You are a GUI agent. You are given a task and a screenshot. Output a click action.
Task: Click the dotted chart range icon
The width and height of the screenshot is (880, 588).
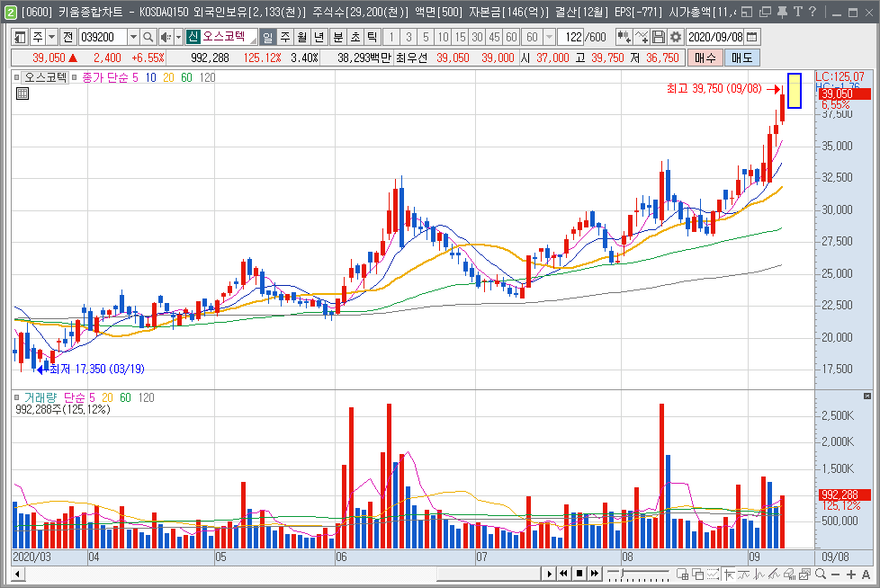(714, 574)
